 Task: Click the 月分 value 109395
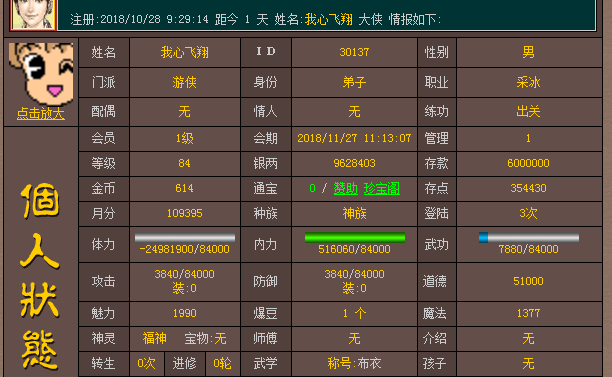pyautogui.click(x=185, y=213)
